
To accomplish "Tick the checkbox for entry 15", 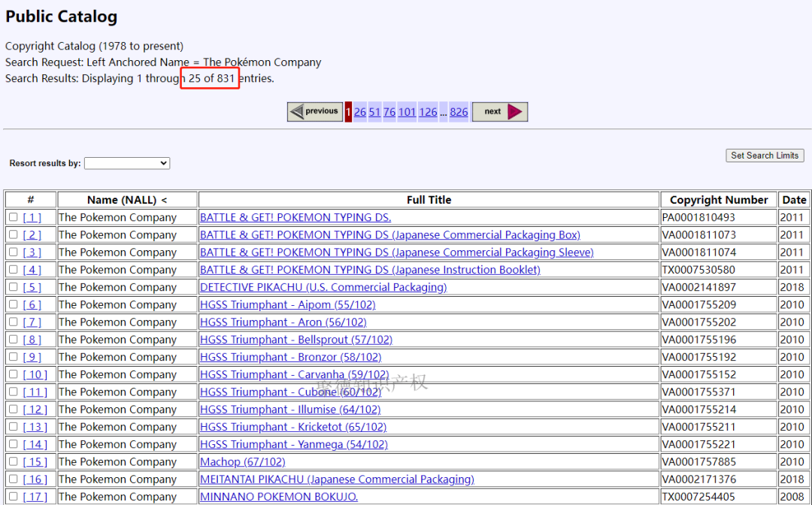I will pyautogui.click(x=14, y=461).
